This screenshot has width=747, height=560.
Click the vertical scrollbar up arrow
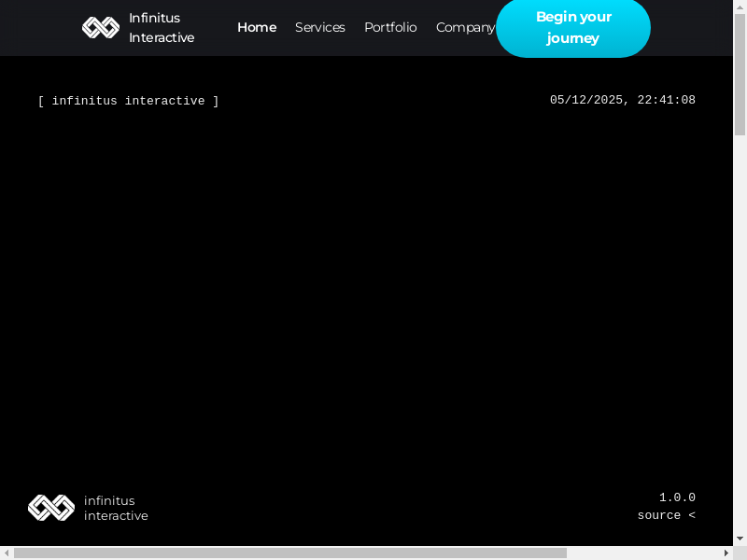(740, 7)
